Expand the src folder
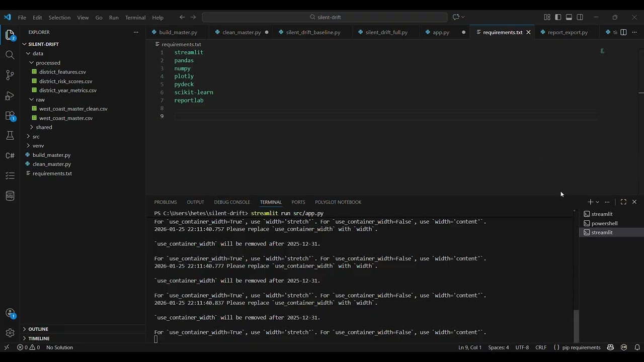The image size is (644, 362). pyautogui.click(x=36, y=137)
